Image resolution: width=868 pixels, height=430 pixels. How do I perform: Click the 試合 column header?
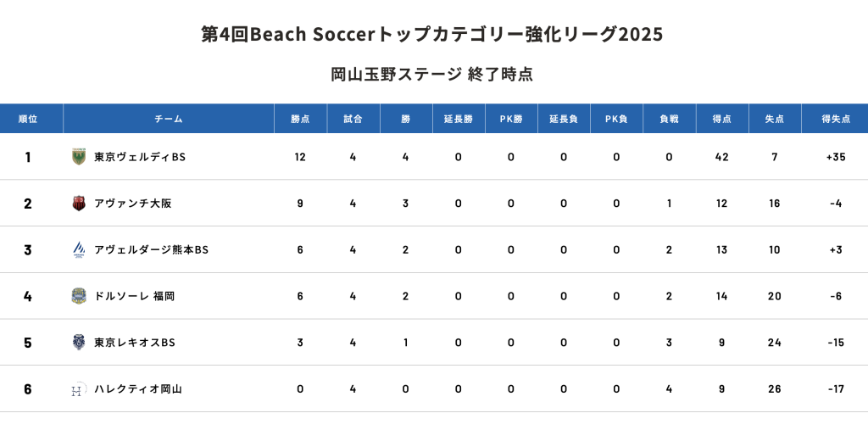tap(353, 119)
